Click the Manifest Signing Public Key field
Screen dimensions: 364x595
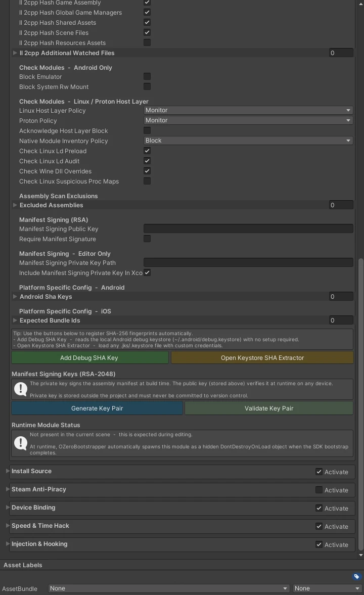click(248, 228)
